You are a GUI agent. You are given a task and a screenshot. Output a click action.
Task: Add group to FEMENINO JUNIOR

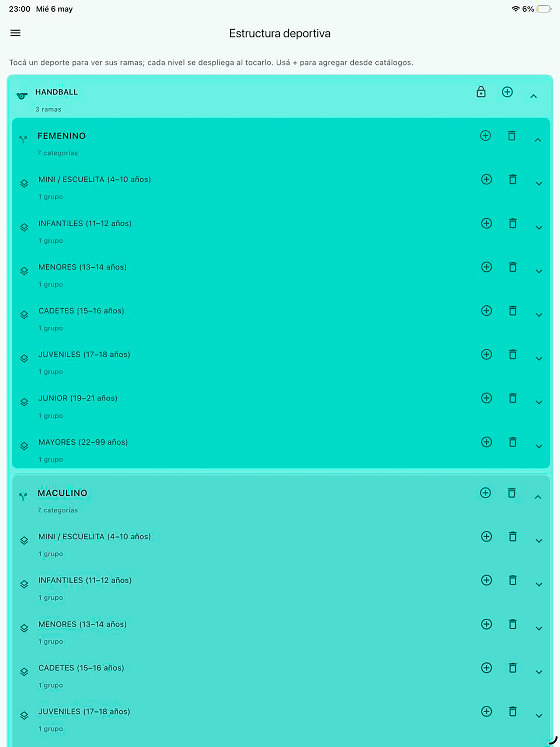(486, 398)
